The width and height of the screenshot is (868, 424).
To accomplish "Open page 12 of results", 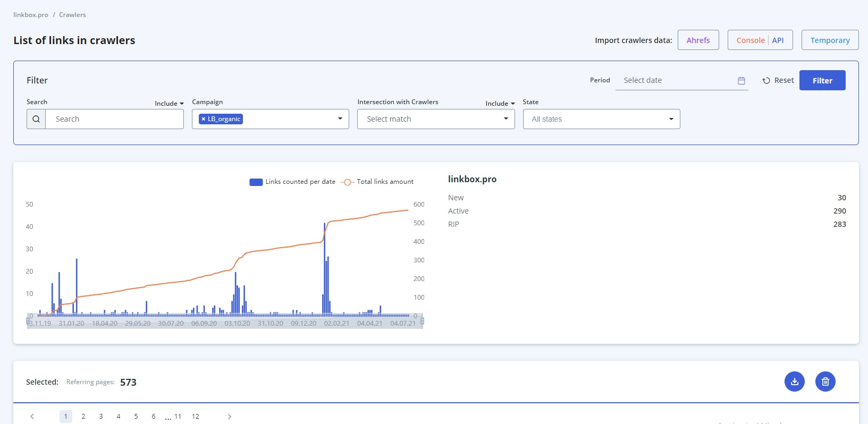I will click(196, 417).
